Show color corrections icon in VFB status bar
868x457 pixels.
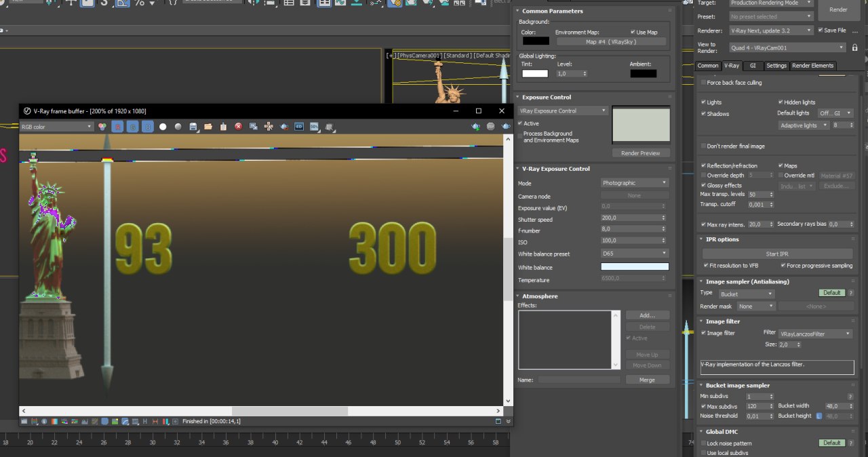click(24, 421)
